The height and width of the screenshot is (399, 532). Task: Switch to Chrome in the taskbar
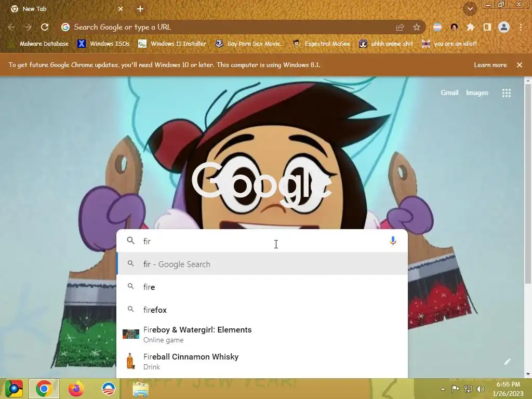[x=44, y=389]
